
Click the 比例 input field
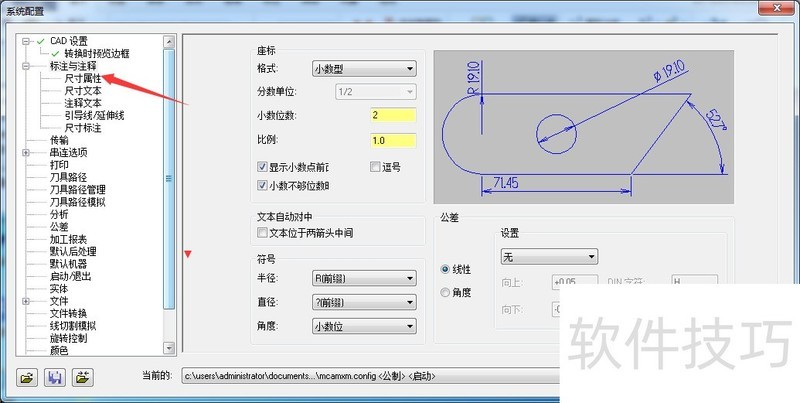[x=393, y=140]
